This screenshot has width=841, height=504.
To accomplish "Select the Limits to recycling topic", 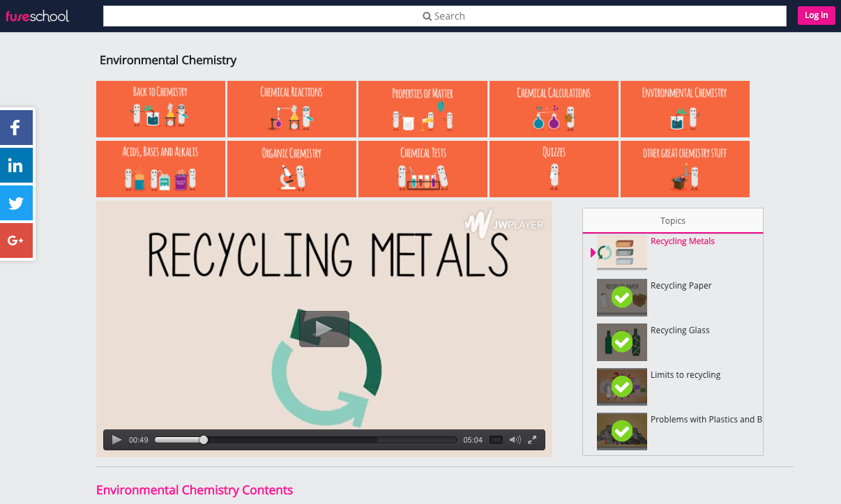I will click(x=685, y=374).
